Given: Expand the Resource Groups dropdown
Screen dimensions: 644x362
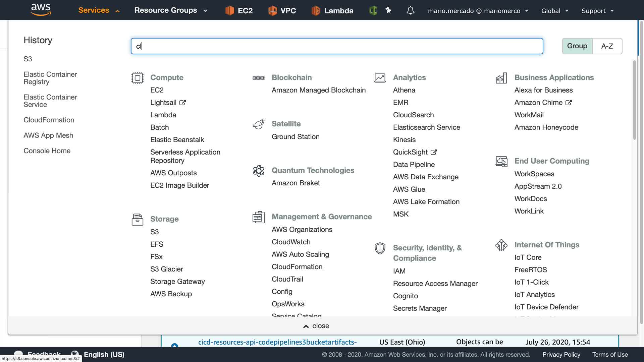Looking at the screenshot, I should [171, 10].
